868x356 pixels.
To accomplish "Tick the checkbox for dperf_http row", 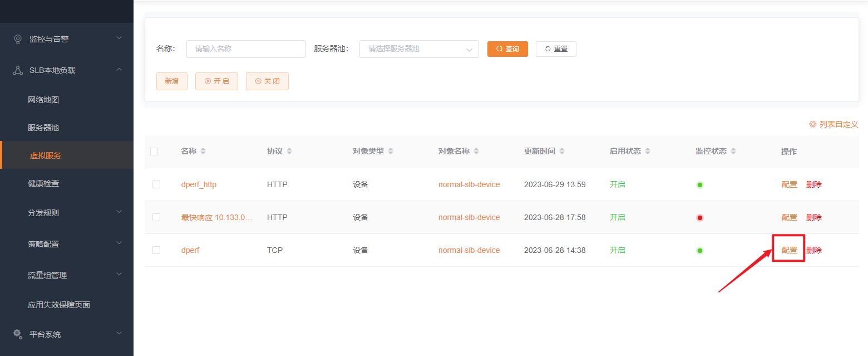I will (156, 184).
